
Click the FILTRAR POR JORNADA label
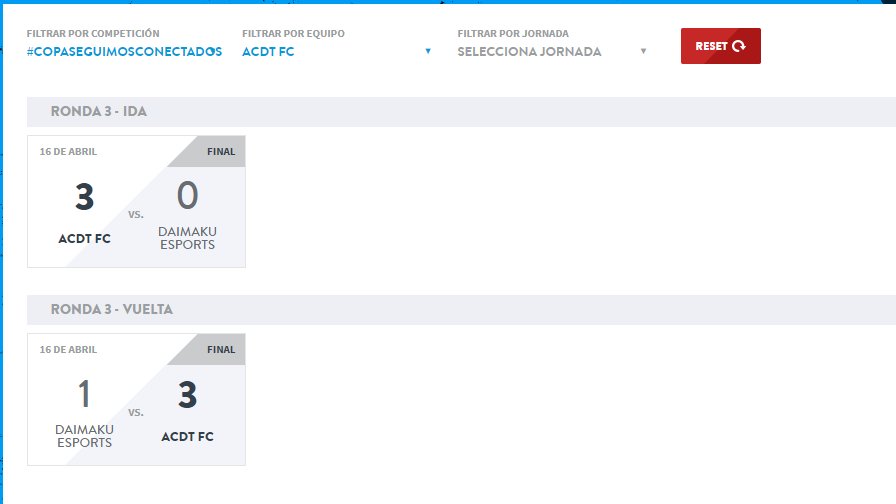click(513, 34)
